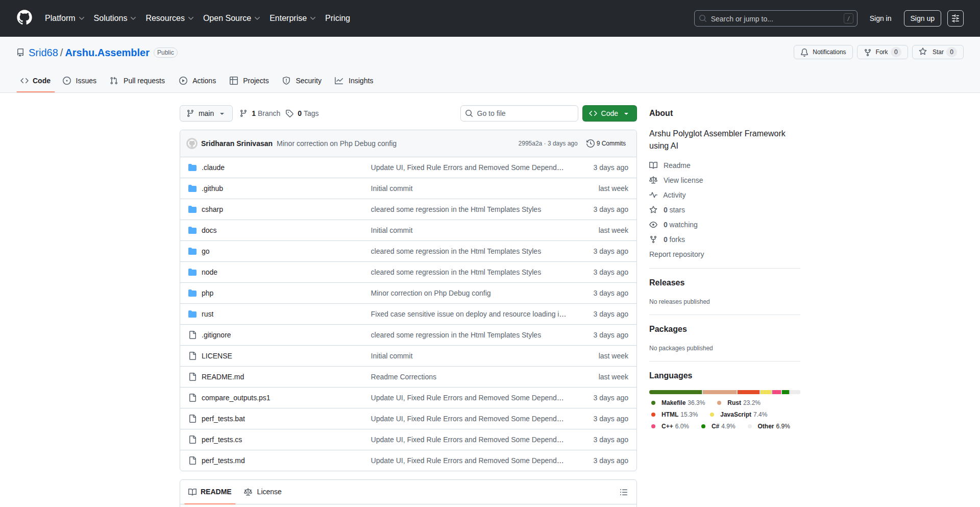Expand the Open Source menu
The height and width of the screenshot is (507, 980).
point(231,18)
